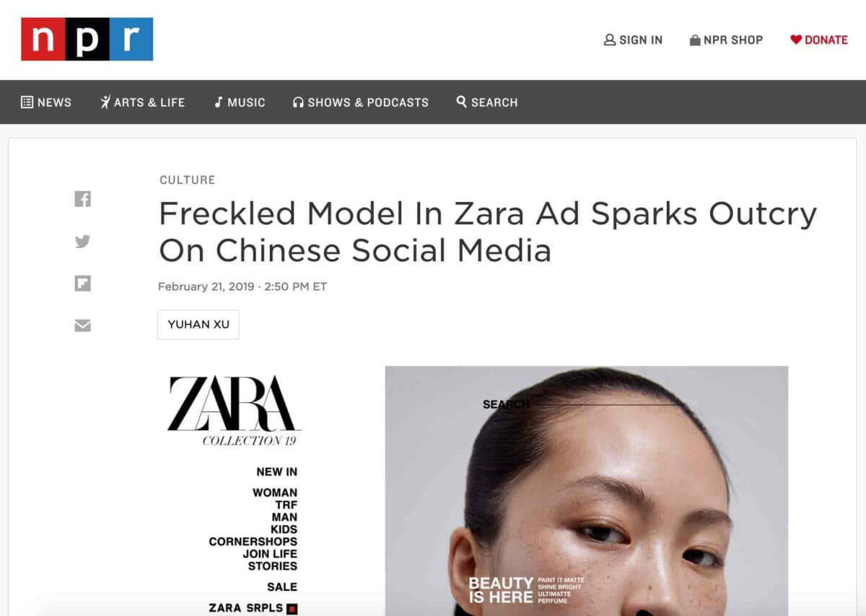This screenshot has width=866, height=616.
Task: Share article via Facebook icon
Action: [x=83, y=199]
